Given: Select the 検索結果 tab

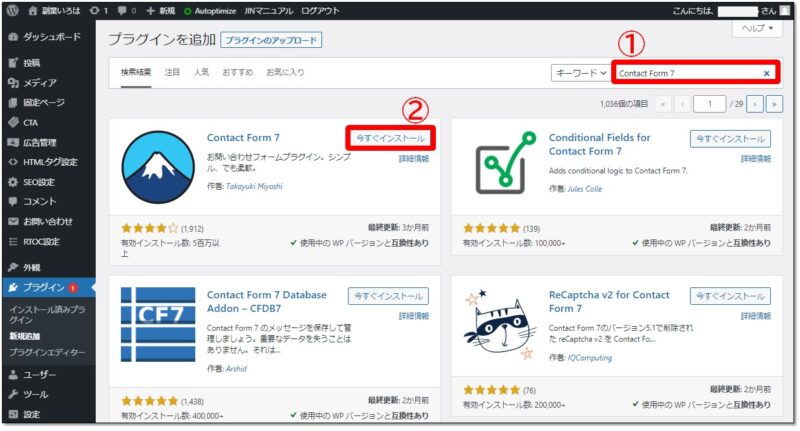Looking at the screenshot, I should (136, 72).
